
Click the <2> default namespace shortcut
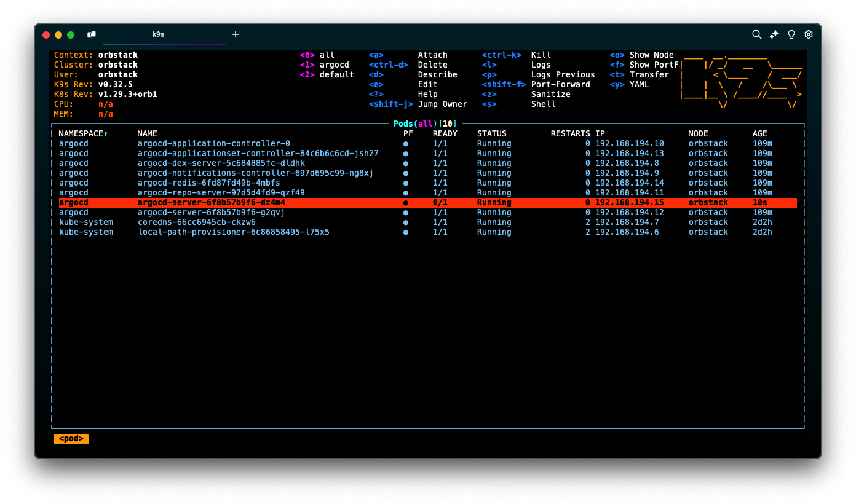[x=327, y=75]
